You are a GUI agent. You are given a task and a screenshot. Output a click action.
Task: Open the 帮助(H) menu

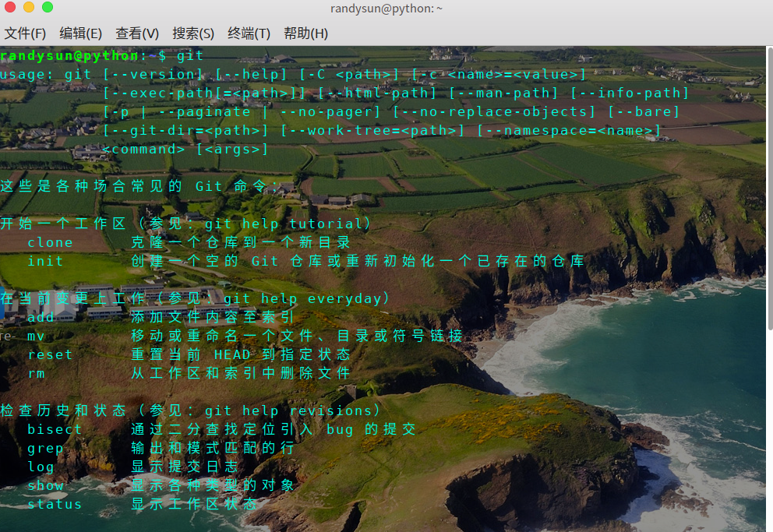(305, 33)
